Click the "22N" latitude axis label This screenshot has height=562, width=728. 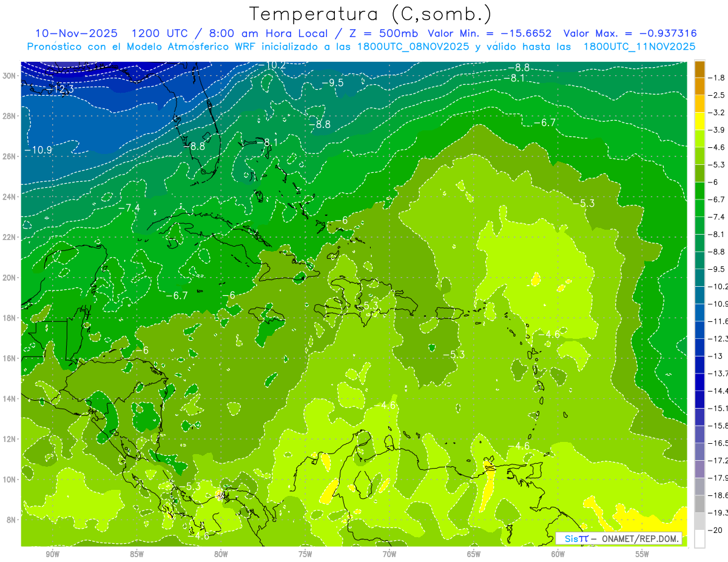(9, 237)
